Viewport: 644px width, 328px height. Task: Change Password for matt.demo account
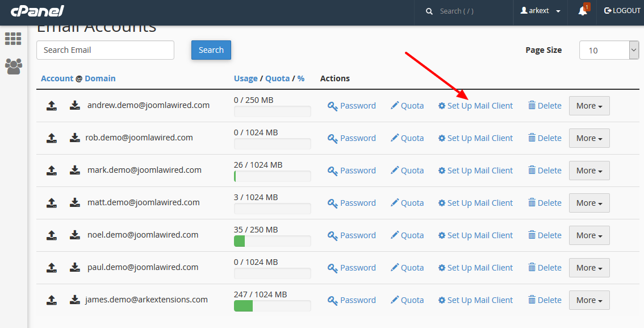352,203
